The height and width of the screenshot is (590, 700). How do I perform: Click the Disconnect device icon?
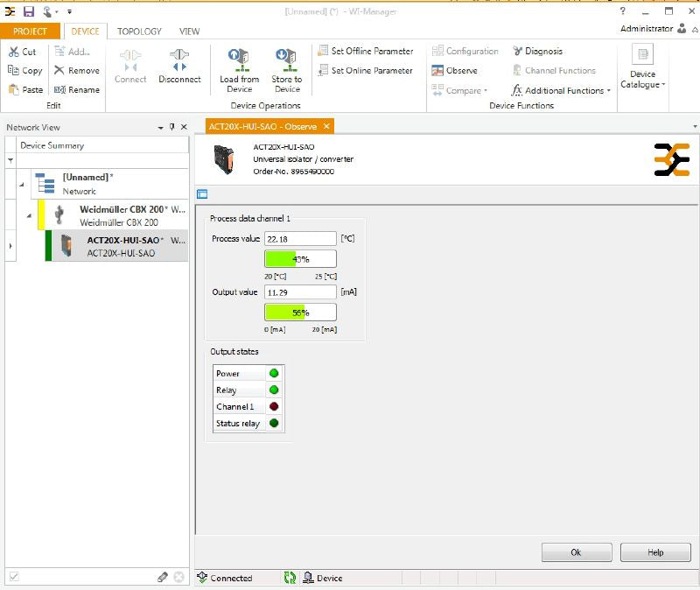pyautogui.click(x=178, y=60)
